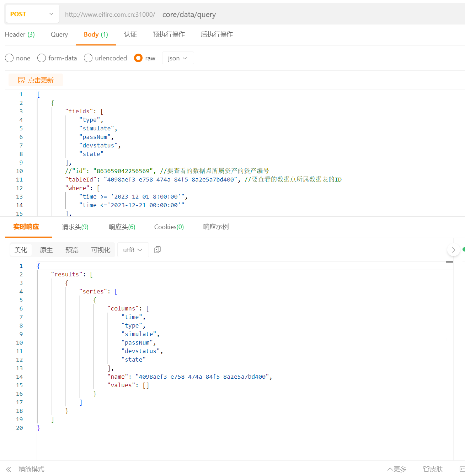Screen dimensions: 465x476
Task: Select the 可视化 response view
Action: 101,250
